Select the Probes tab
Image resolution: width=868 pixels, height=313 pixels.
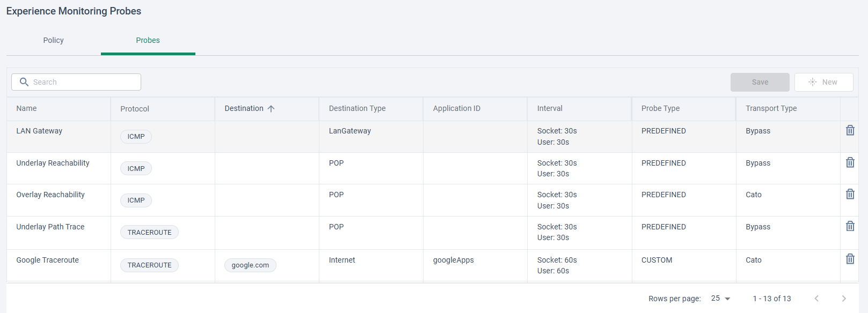148,40
